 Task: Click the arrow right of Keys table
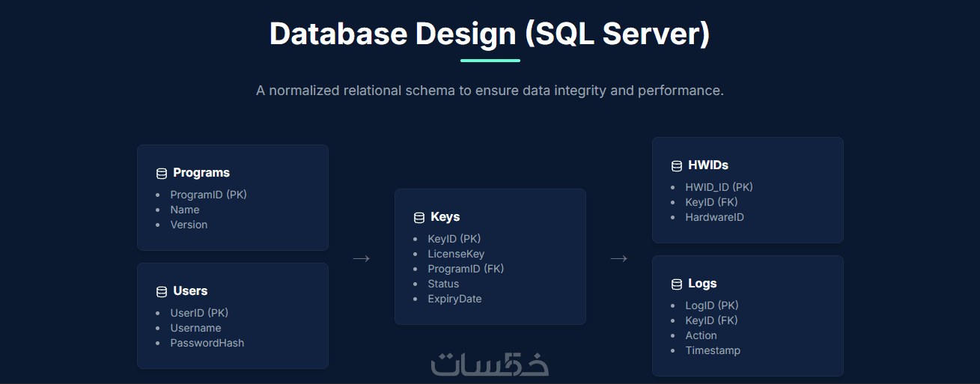click(x=619, y=258)
